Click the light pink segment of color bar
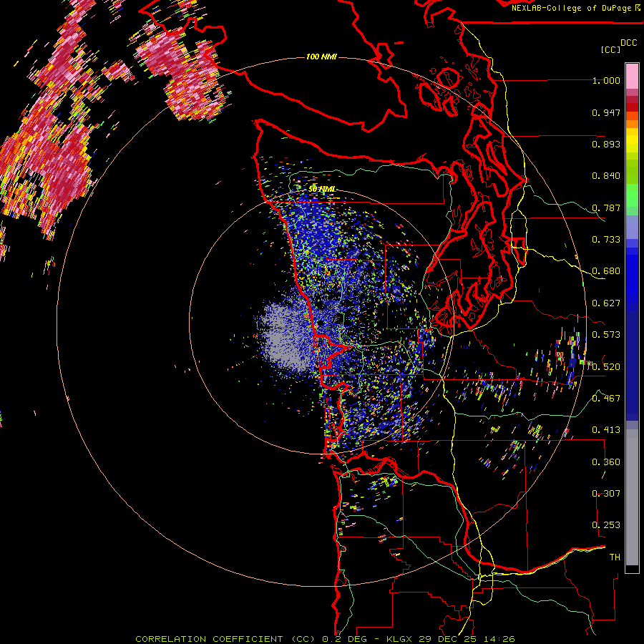 pos(632,76)
